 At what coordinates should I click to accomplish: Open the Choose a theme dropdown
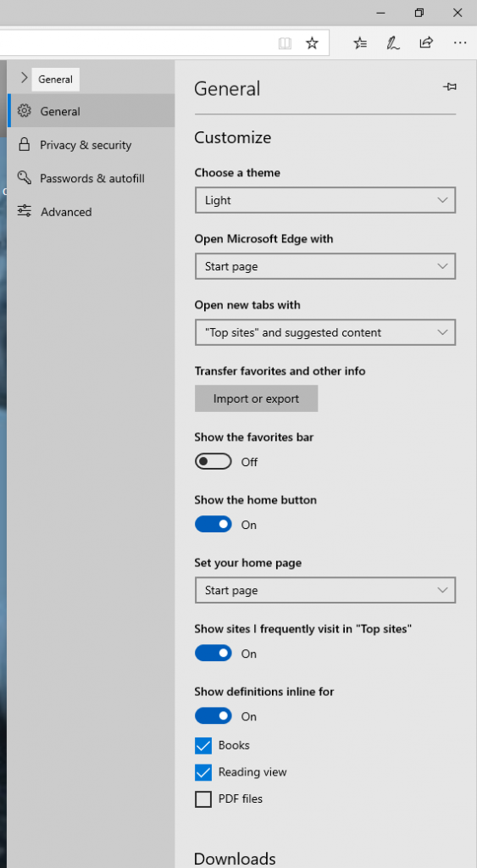(325, 200)
